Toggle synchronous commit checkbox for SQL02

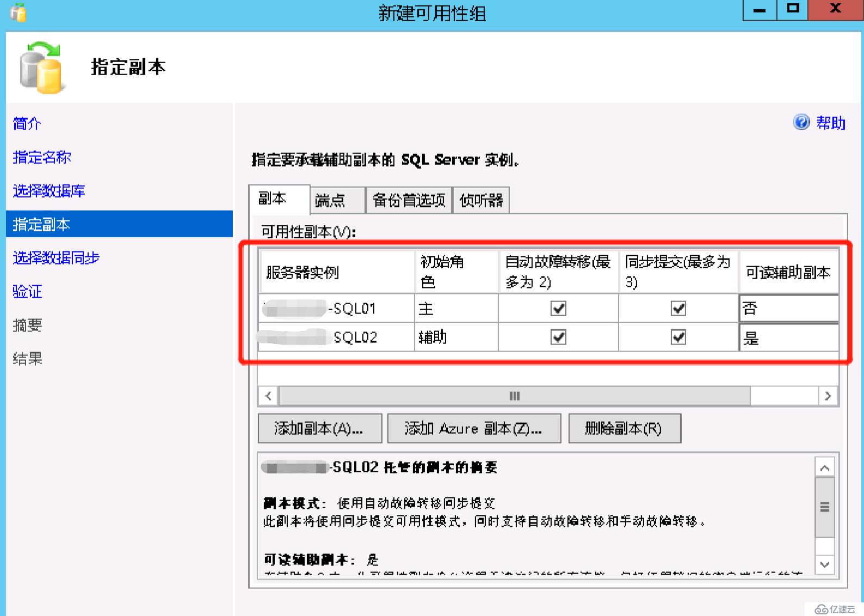(678, 337)
